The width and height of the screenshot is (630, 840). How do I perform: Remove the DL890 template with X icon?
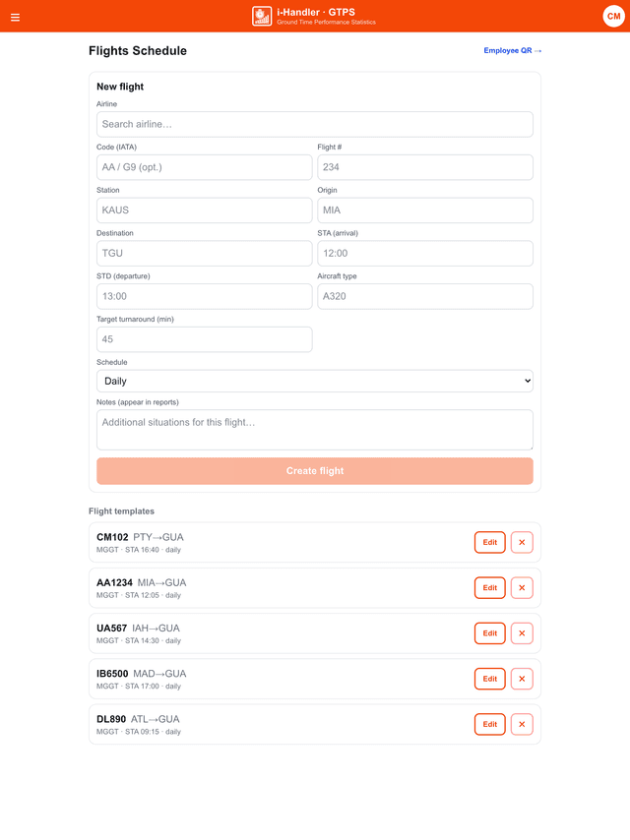coord(522,724)
